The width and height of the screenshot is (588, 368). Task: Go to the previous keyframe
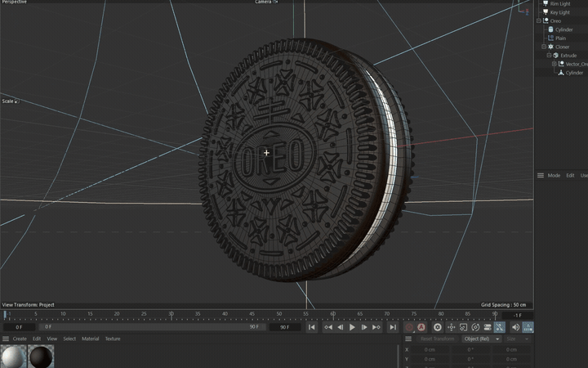click(x=328, y=327)
